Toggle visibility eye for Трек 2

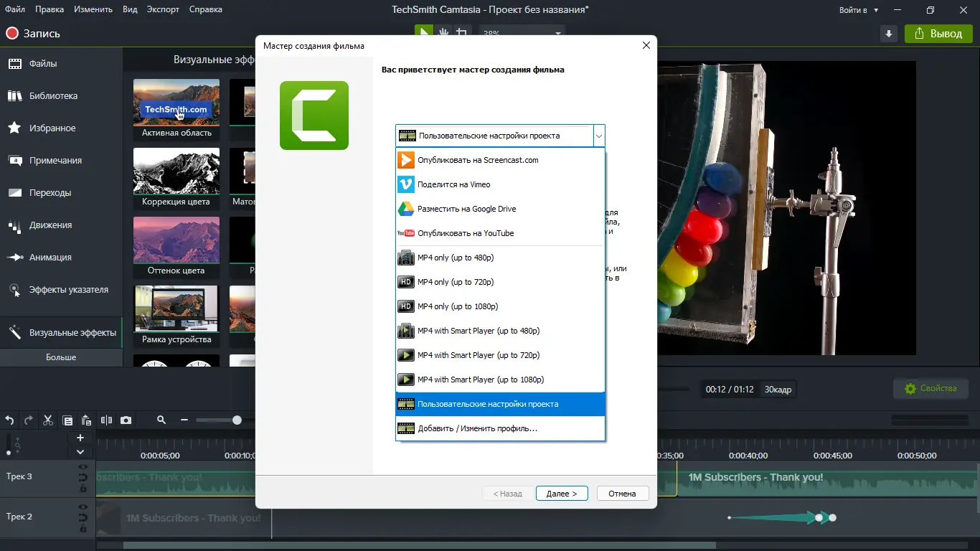tap(83, 507)
